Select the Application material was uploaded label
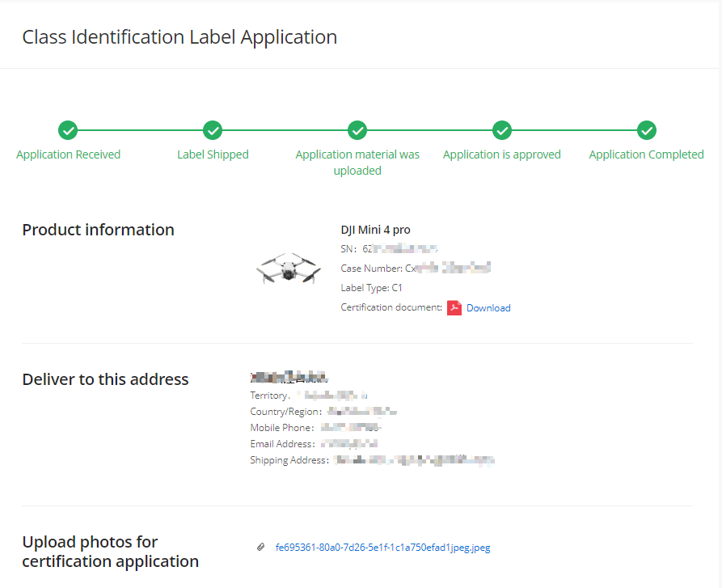This screenshot has height=588, width=722. point(357,163)
